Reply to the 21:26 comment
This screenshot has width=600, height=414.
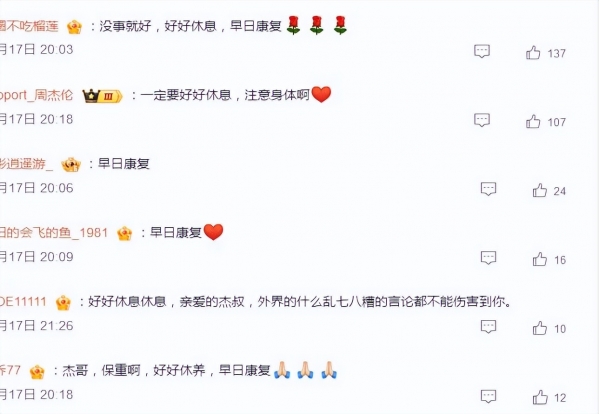pyautogui.click(x=488, y=327)
